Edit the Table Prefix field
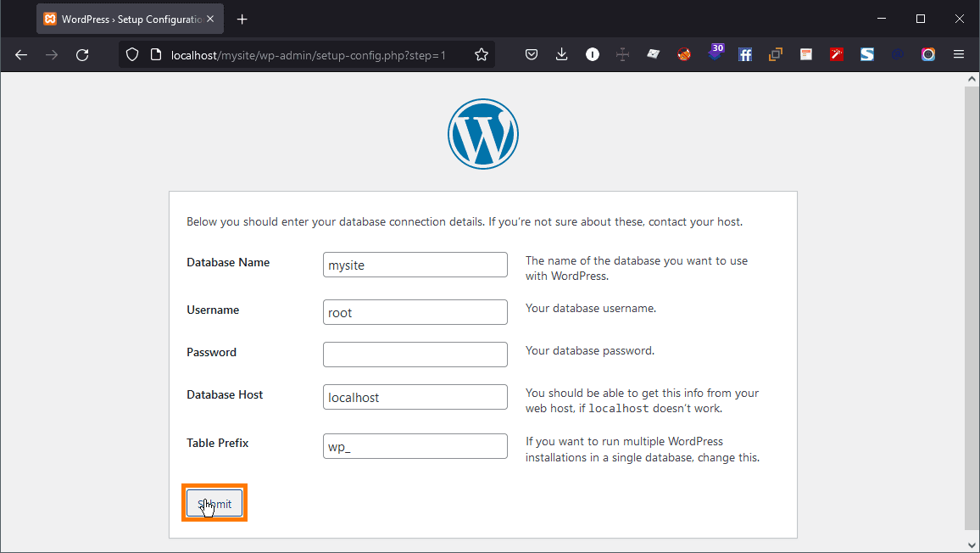Viewport: 980px width, 553px height. [415, 446]
